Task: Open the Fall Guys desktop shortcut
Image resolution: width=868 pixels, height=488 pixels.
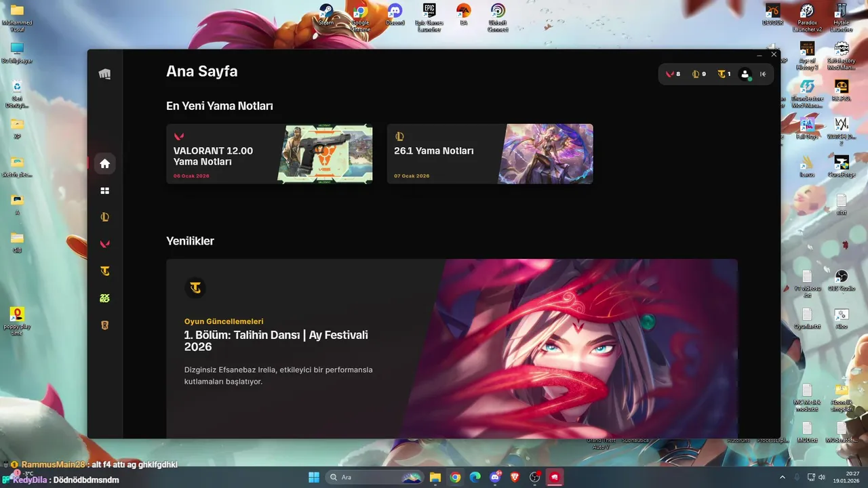Action: coord(807,129)
